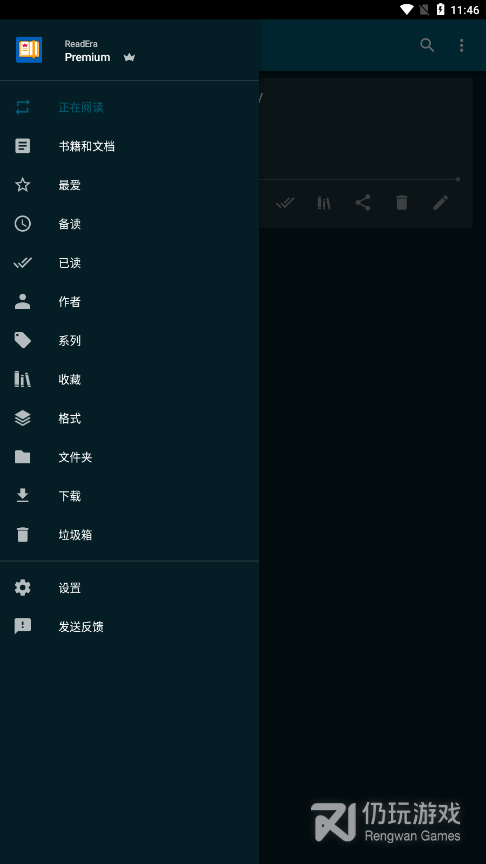Tap the share icon on book card
The height and width of the screenshot is (864, 486).
[x=363, y=203]
